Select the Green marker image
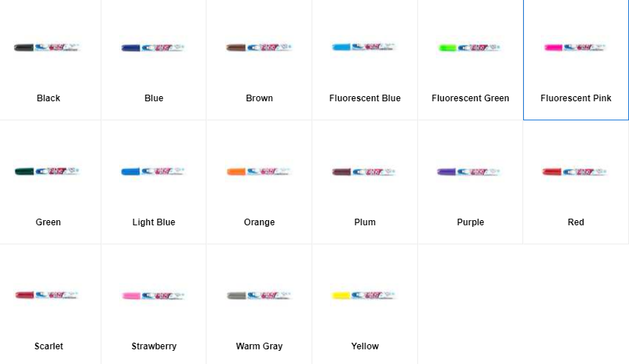The width and height of the screenshot is (629, 364). coord(47,172)
